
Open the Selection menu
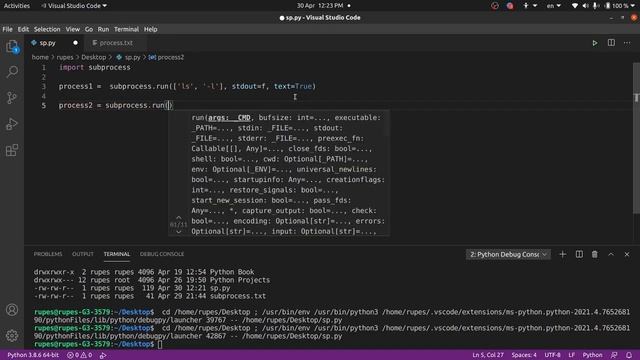click(x=47, y=29)
